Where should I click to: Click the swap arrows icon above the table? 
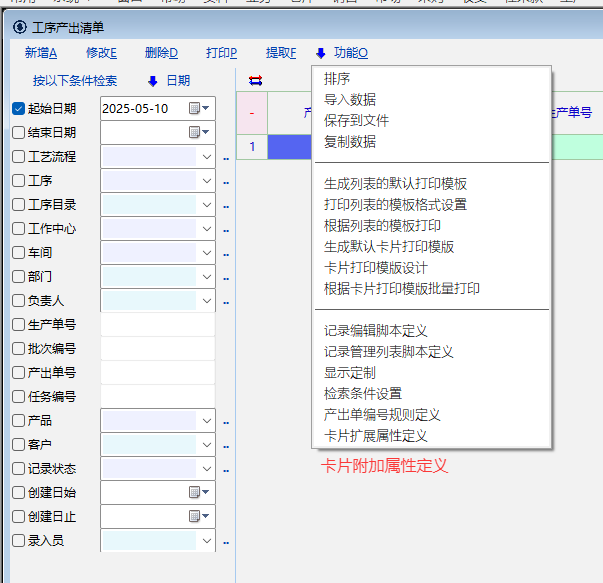(255, 80)
